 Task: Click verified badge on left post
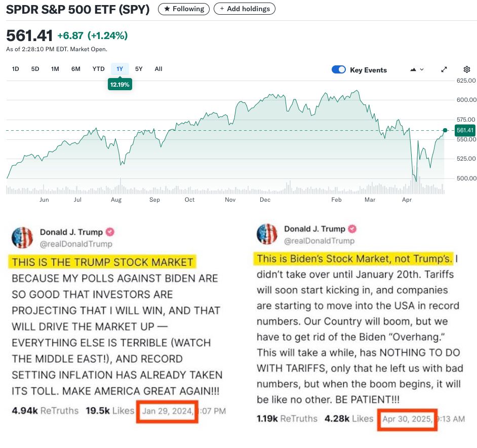click(110, 232)
